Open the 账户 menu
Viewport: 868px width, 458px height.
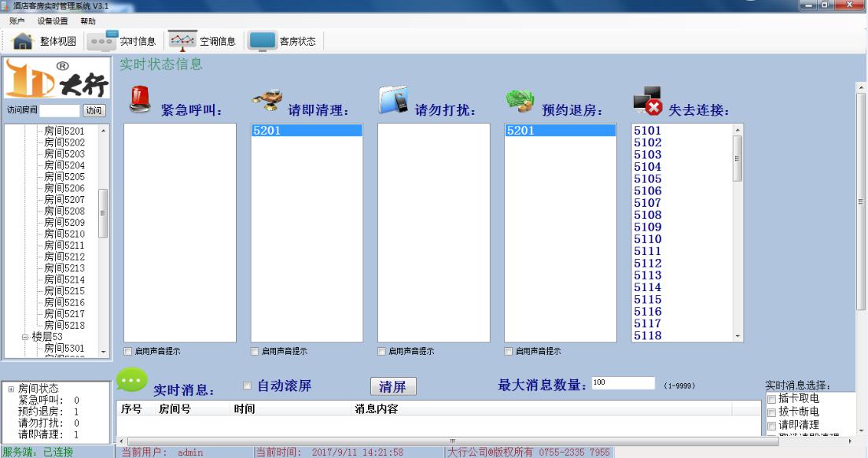pos(17,21)
